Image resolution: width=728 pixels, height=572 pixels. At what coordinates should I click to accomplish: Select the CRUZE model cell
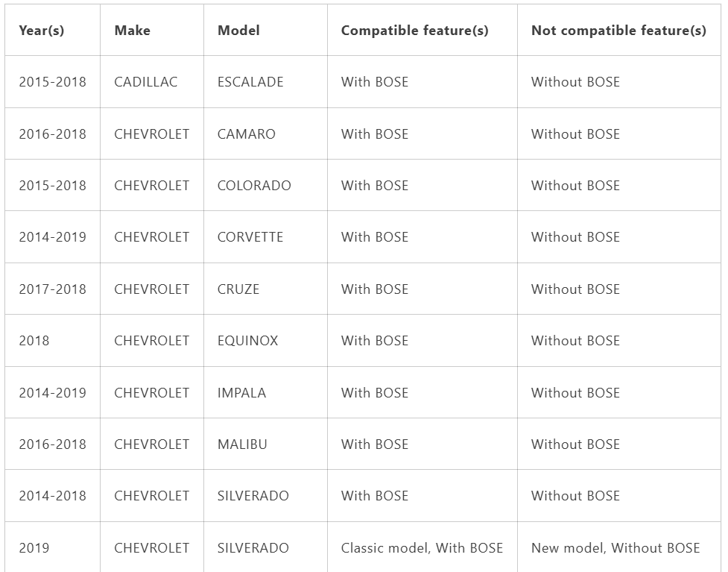point(238,289)
